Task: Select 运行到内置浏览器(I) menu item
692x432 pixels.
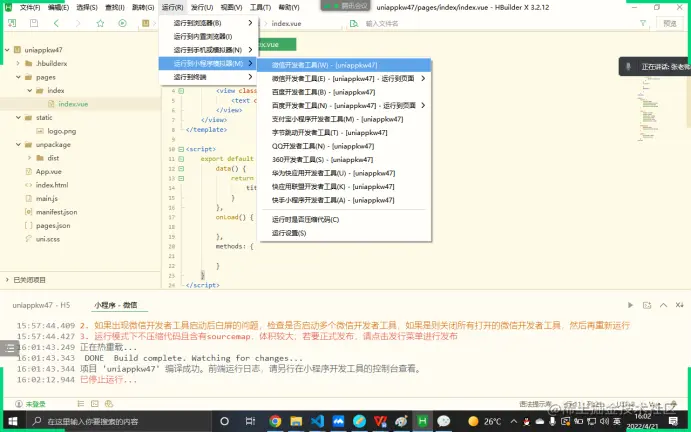Action: (208, 37)
